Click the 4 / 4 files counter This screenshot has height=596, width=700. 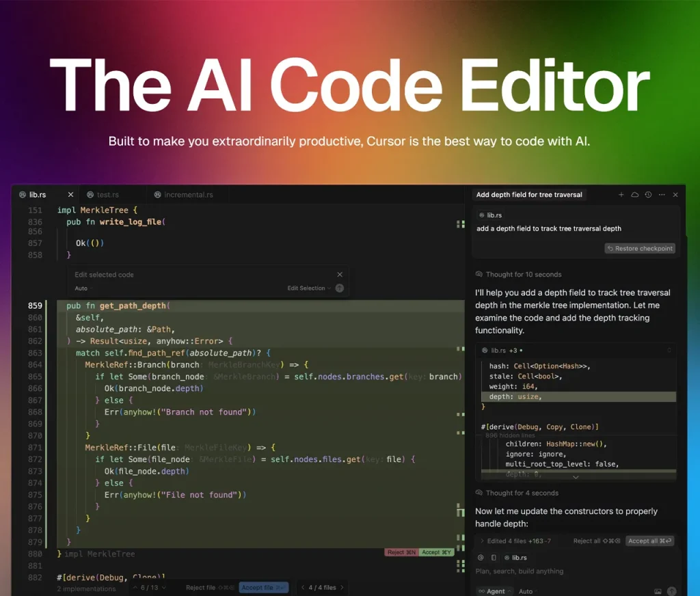click(x=323, y=588)
